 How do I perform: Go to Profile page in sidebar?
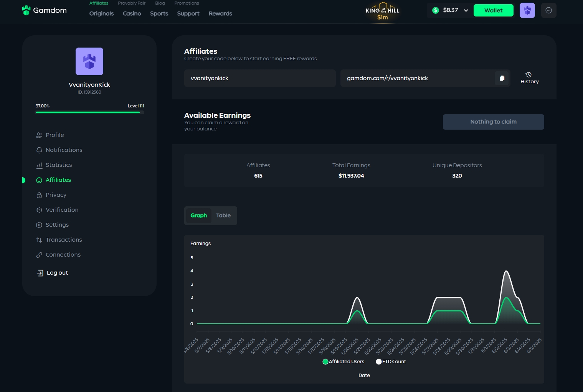pyautogui.click(x=55, y=135)
